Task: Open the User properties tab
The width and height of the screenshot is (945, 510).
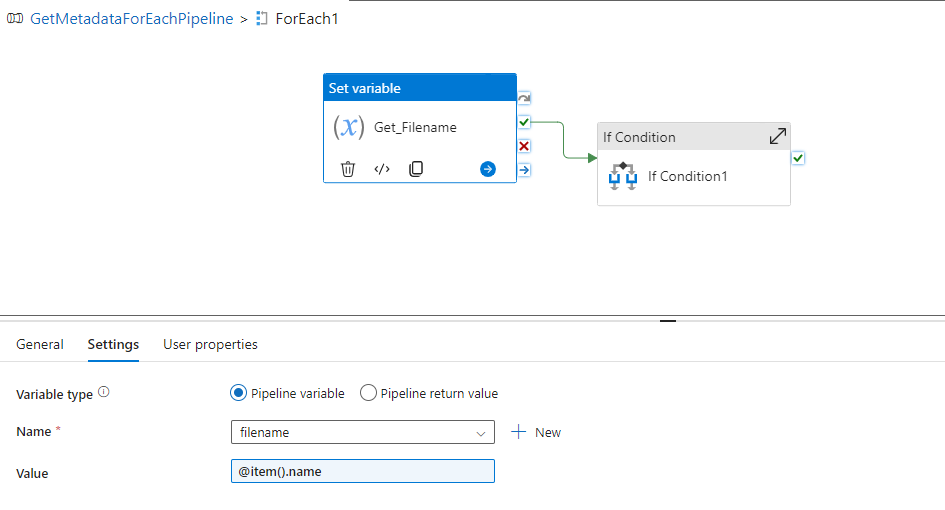Action: pos(210,344)
